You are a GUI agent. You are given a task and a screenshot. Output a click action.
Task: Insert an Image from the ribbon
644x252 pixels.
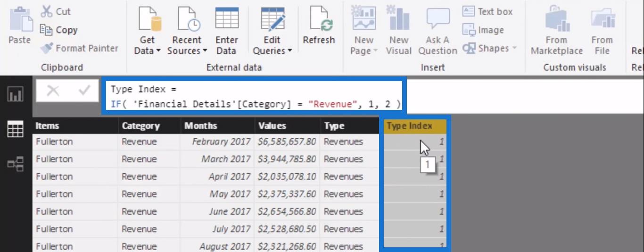(x=483, y=30)
